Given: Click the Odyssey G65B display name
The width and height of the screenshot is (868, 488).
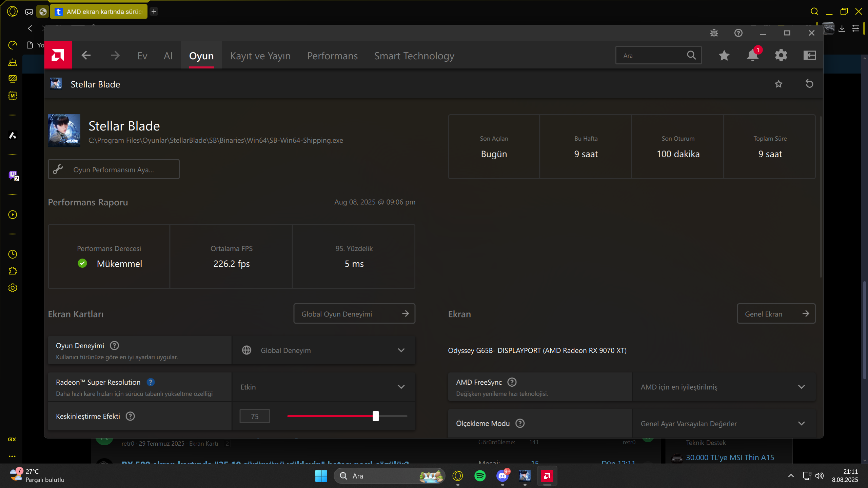Looking at the screenshot, I should [537, 350].
